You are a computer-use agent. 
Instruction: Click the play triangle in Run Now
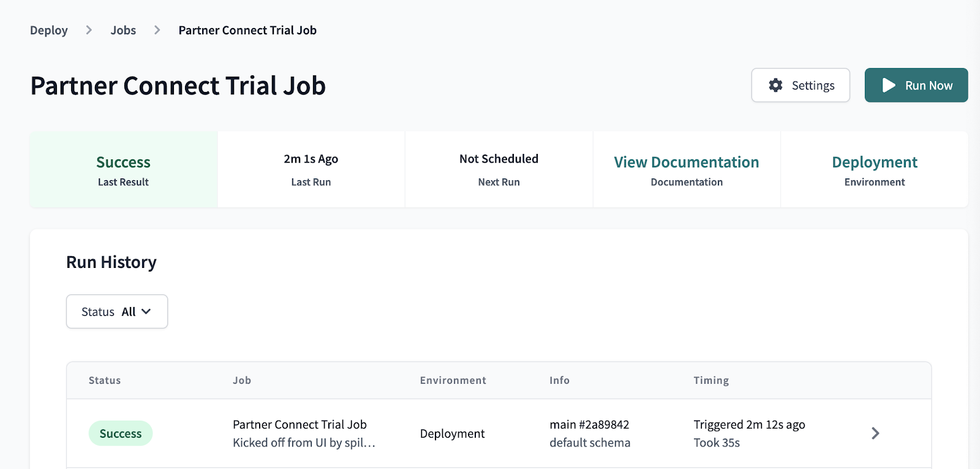tap(888, 85)
